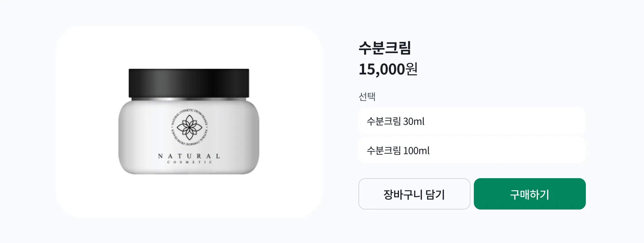Choose the 수분크림 100ml option

[472, 150]
